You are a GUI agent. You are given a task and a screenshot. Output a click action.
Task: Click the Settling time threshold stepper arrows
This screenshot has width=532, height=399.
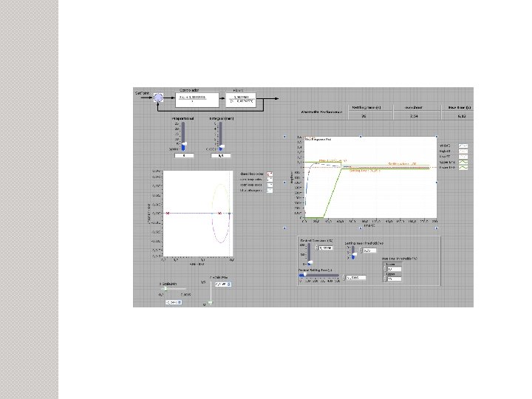(361, 250)
